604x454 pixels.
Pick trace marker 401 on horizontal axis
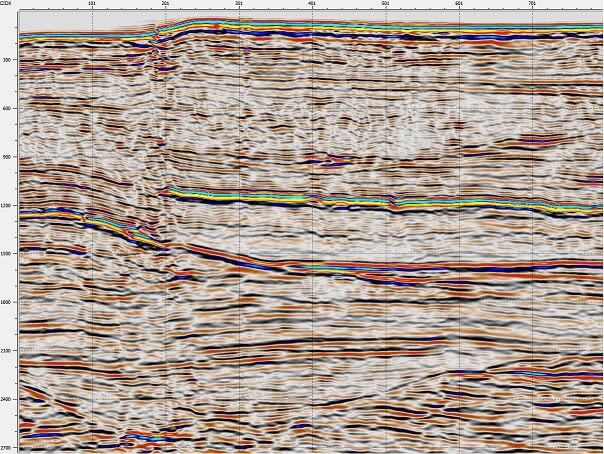click(313, 4)
